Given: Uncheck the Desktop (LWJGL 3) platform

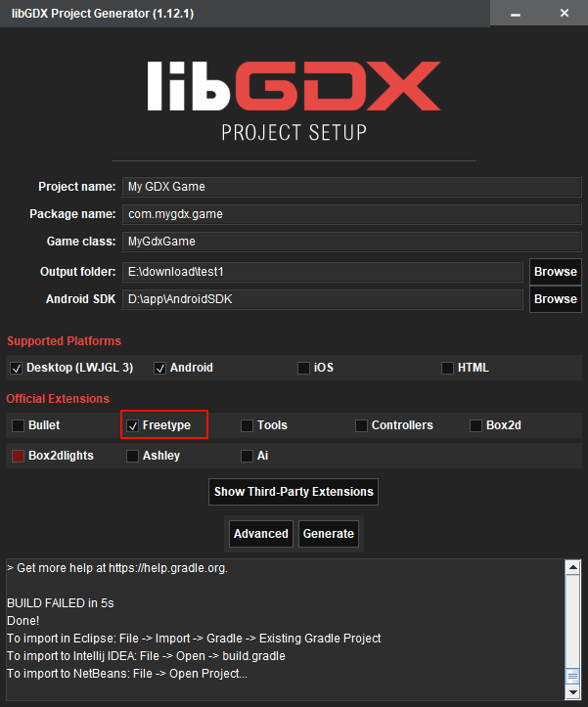Looking at the screenshot, I should [17, 369].
